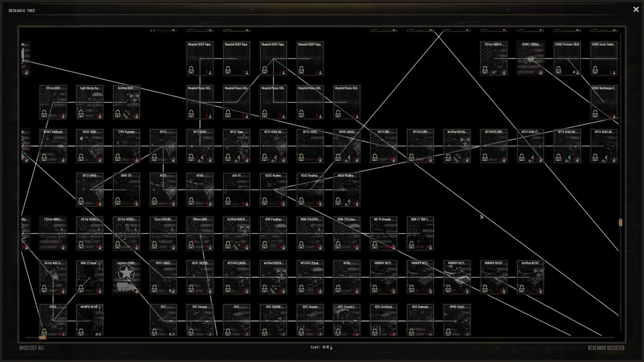Select the M151A1C (M40) card

(x=236, y=277)
